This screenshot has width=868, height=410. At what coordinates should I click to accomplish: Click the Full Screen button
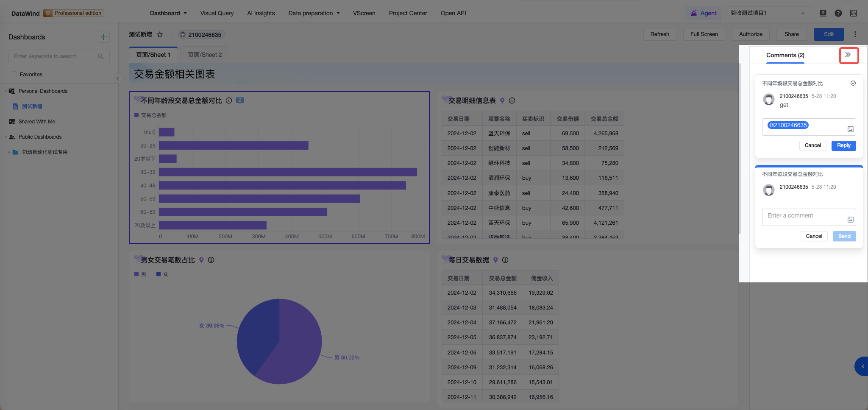pyautogui.click(x=704, y=34)
